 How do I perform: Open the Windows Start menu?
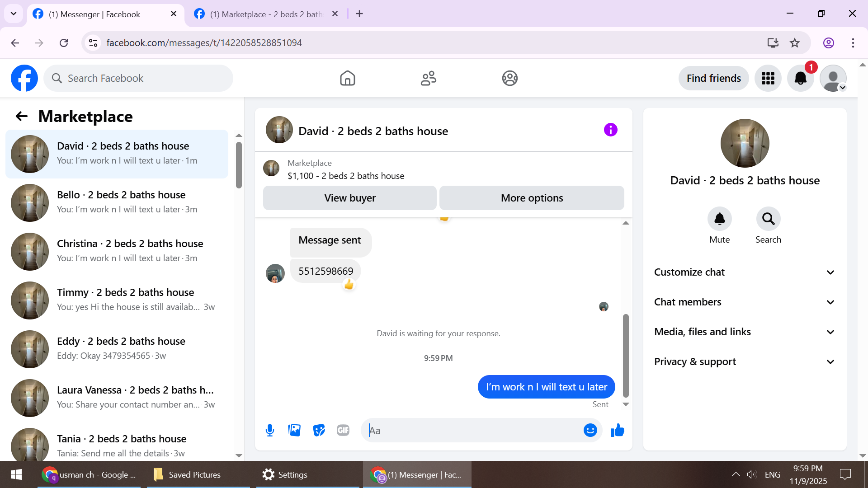click(x=16, y=474)
